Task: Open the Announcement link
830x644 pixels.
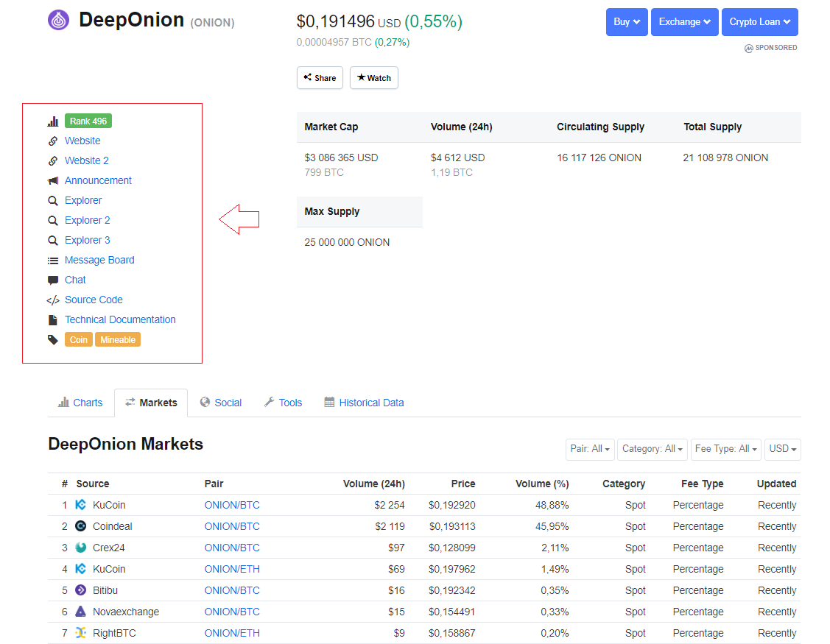Action: (x=98, y=180)
